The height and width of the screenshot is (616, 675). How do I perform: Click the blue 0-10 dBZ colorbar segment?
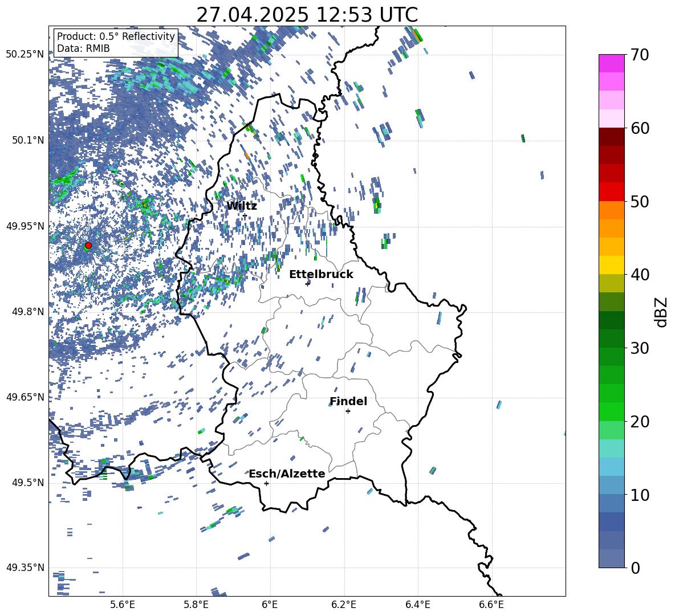(611, 531)
